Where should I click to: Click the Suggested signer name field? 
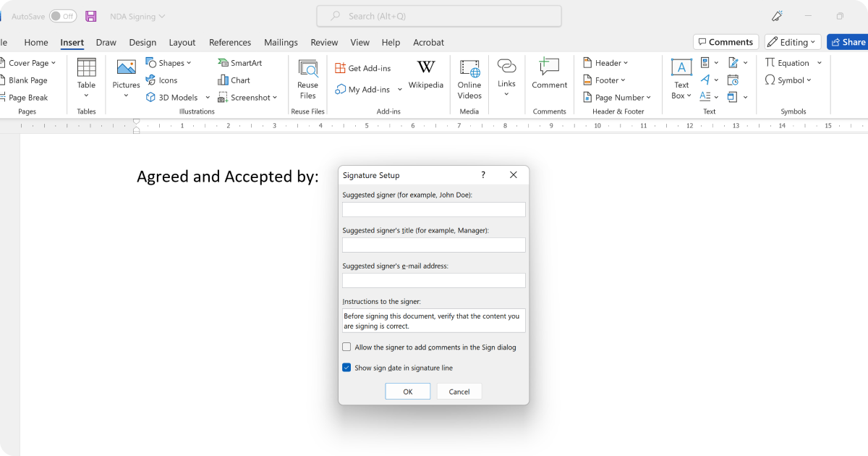434,210
